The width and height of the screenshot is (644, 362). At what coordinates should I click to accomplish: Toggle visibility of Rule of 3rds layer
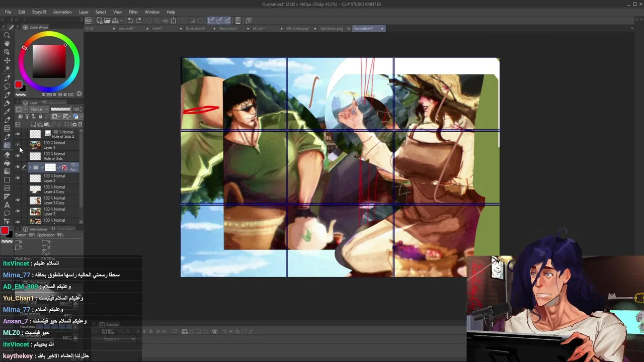click(18, 156)
